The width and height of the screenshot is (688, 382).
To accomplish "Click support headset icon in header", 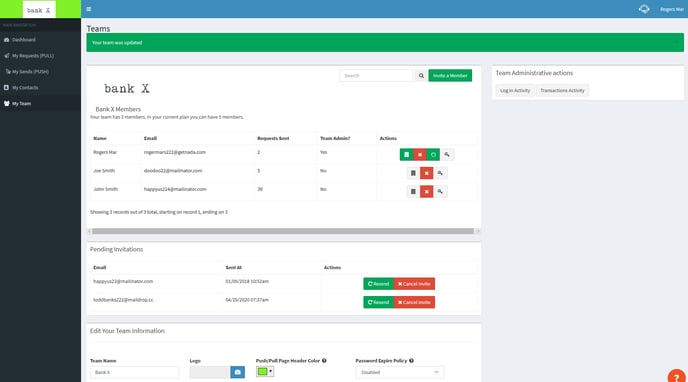I will [x=644, y=9].
